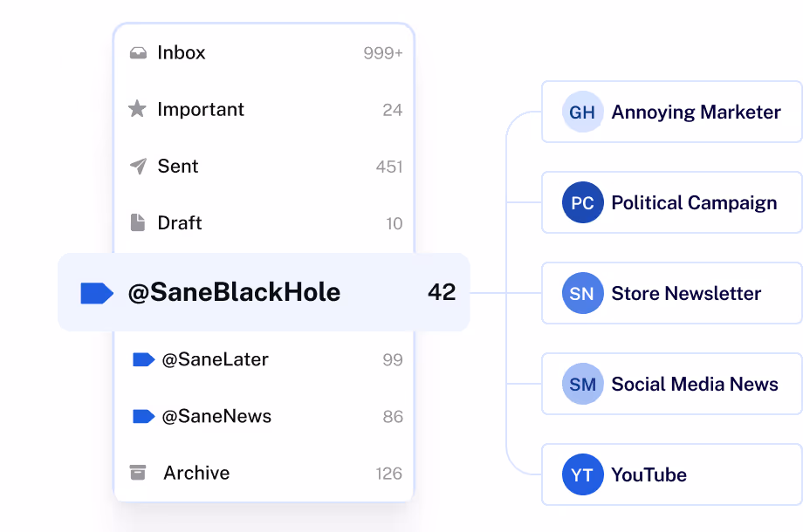Screen dimensions: 803x532
Task: Select the Social Media News sender card
Action: pos(672,384)
